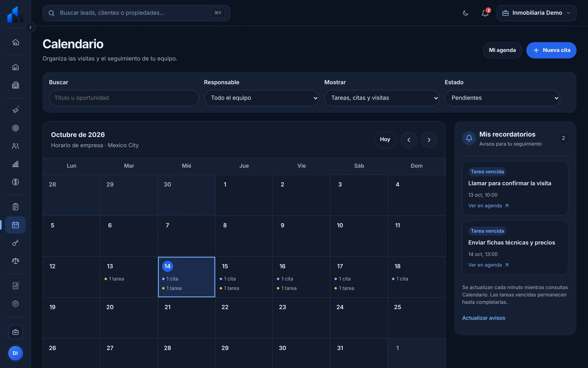Viewport: 588px width, 368px height.
Task: Open the dollar sign finance icon
Action: click(x=16, y=182)
